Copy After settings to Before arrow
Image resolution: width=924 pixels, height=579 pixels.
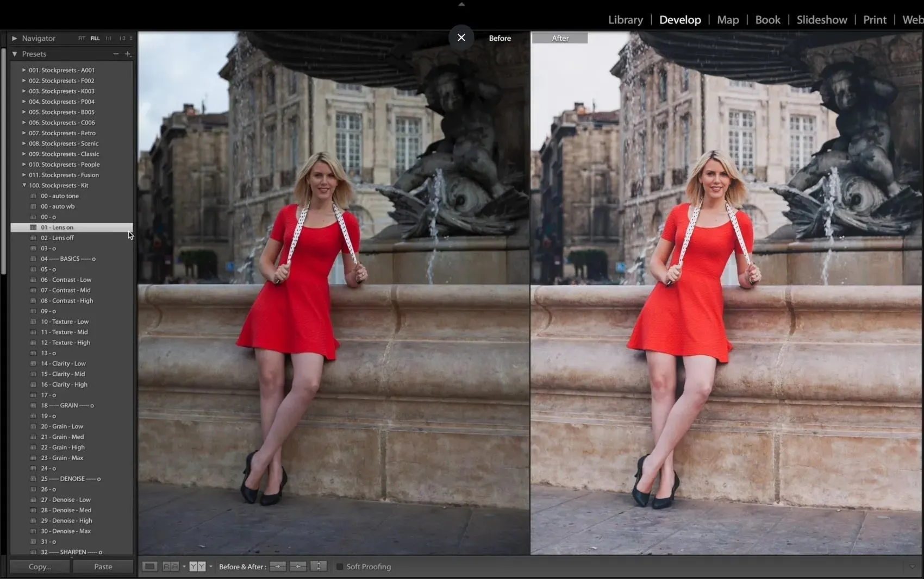click(x=298, y=567)
